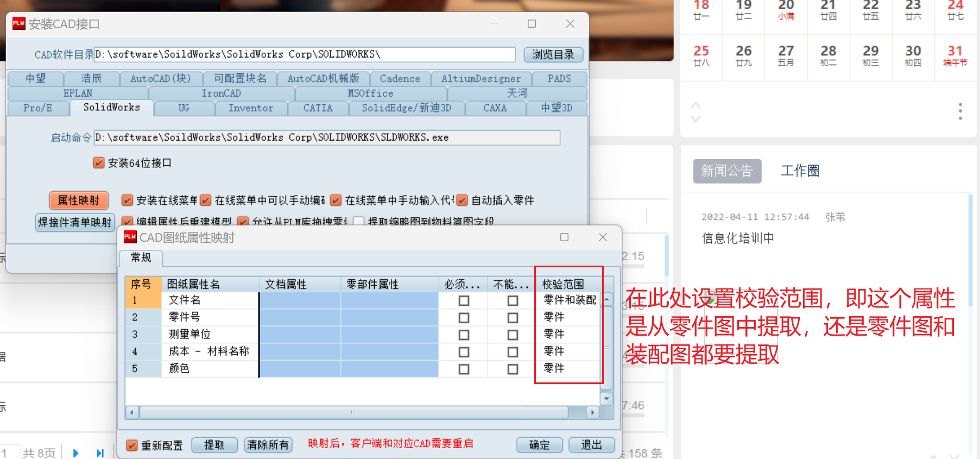980x459 pixels.
Task: Click the 图纸属性名 column header
Action: tap(211, 284)
